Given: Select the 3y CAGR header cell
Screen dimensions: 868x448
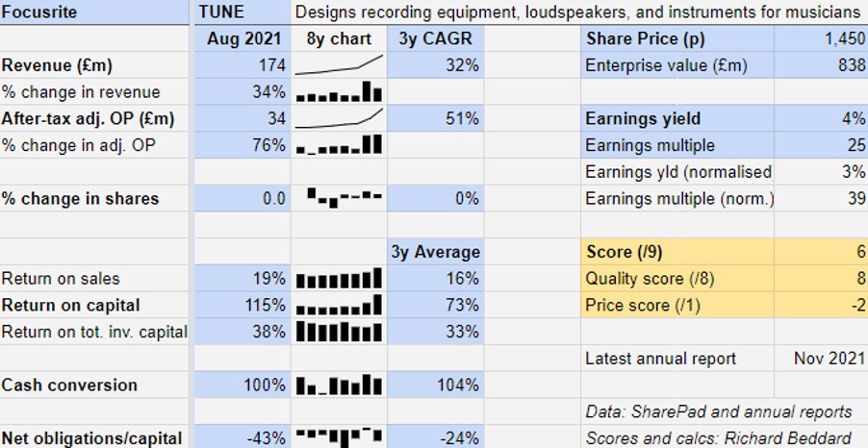Looking at the screenshot, I should (435, 38).
